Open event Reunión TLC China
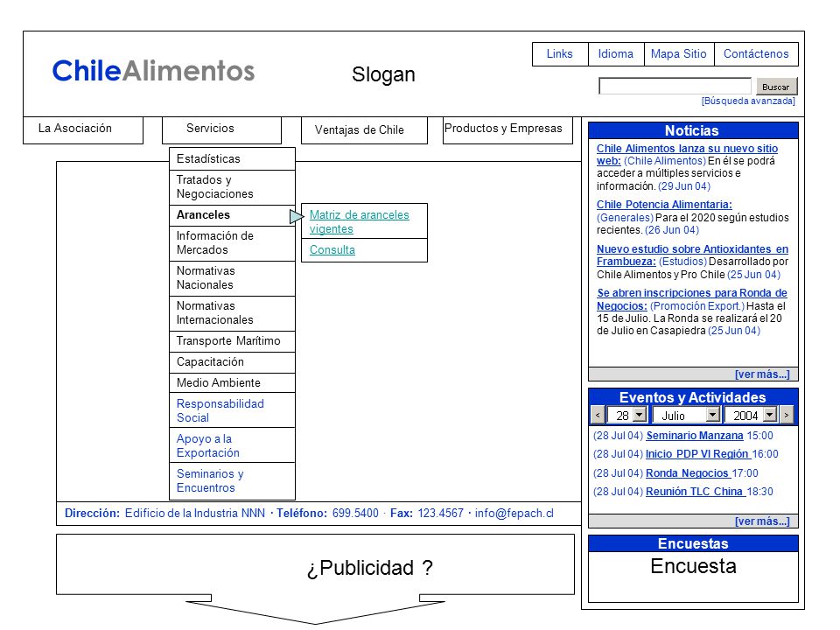840x630 pixels. tap(694, 491)
